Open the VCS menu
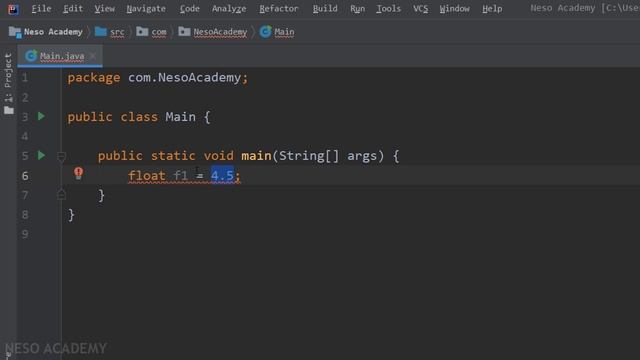This screenshot has height=360, width=640. pos(420,9)
